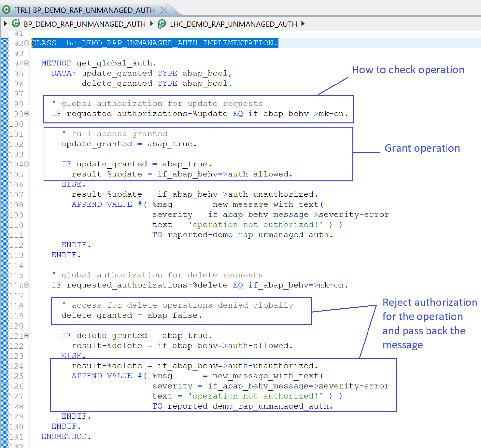Collapse the IF delete_granted block line 121
The width and height of the screenshot is (481, 448).
[27, 335]
